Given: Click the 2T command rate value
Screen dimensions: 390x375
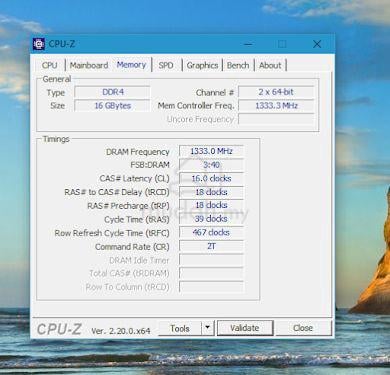Looking at the screenshot, I should (211, 246).
